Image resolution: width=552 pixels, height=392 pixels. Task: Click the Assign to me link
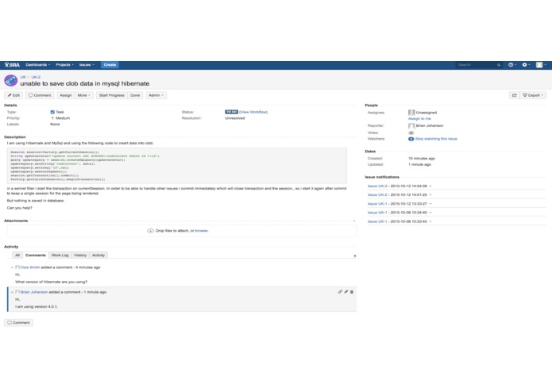tap(419, 119)
